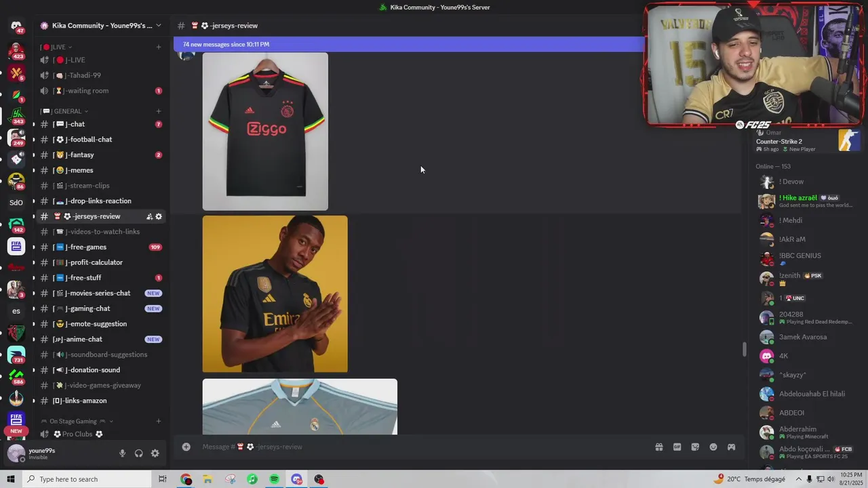Open the drop-links-reaction channel
Image resolution: width=868 pixels, height=488 pixels.
[x=100, y=201]
